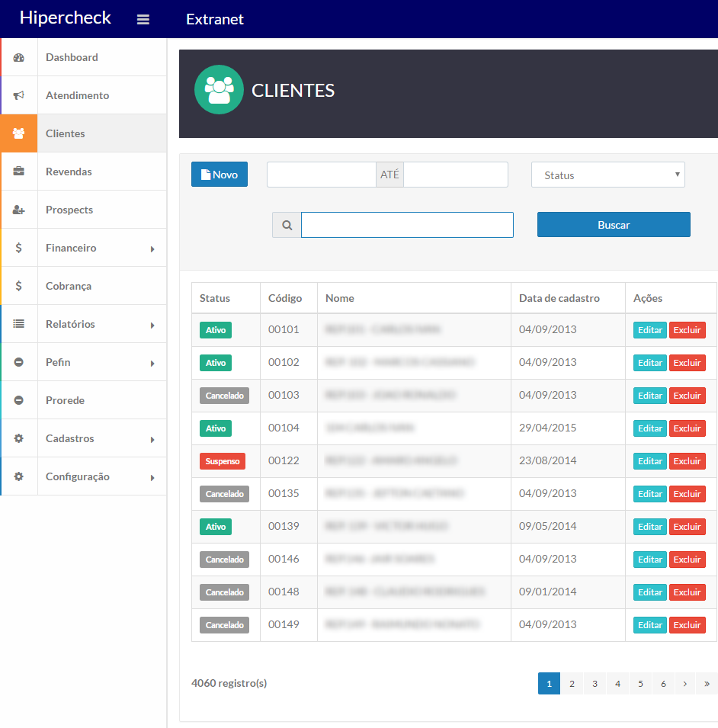Click Excluir for client 00149
718x728 pixels.
[687, 625]
